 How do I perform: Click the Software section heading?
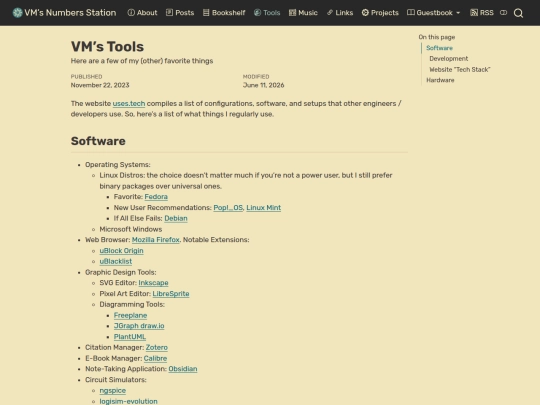(x=98, y=141)
